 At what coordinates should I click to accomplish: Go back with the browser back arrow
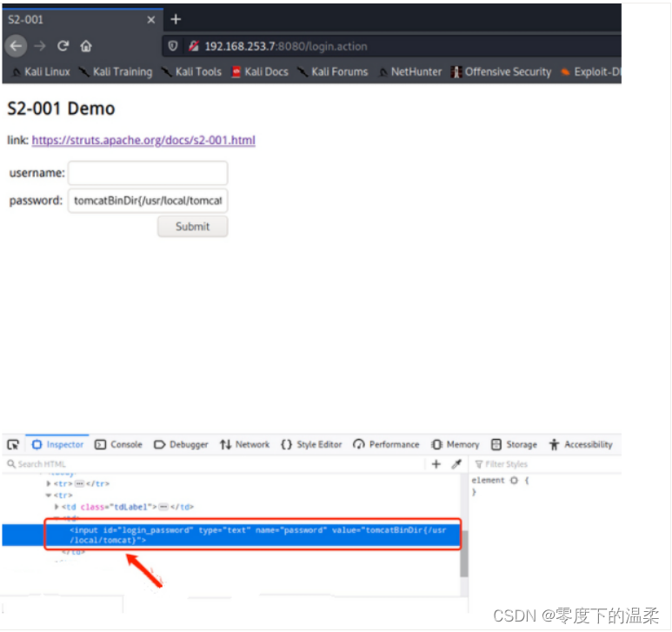click(17, 46)
